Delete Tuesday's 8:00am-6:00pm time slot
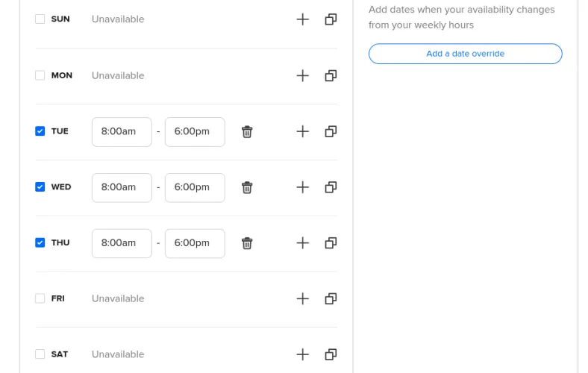 point(247,131)
